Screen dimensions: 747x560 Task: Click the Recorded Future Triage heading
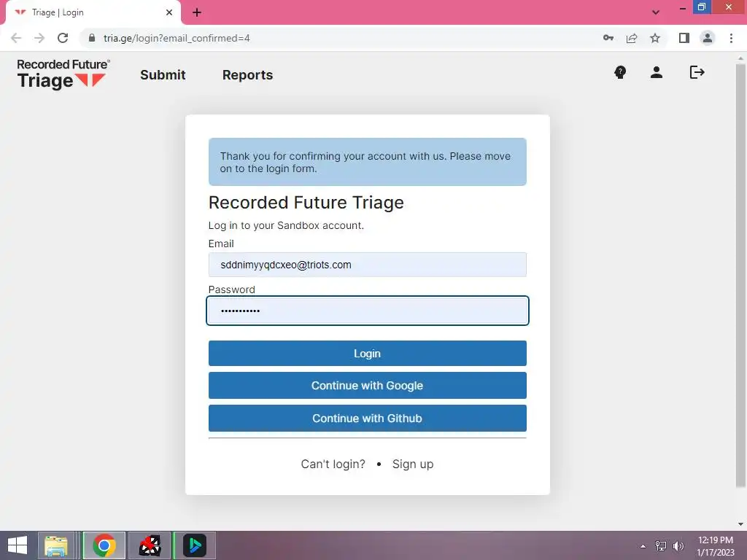306,203
